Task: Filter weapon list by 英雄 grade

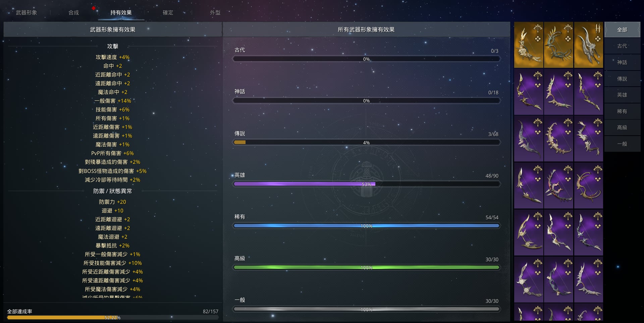Action: coord(622,95)
